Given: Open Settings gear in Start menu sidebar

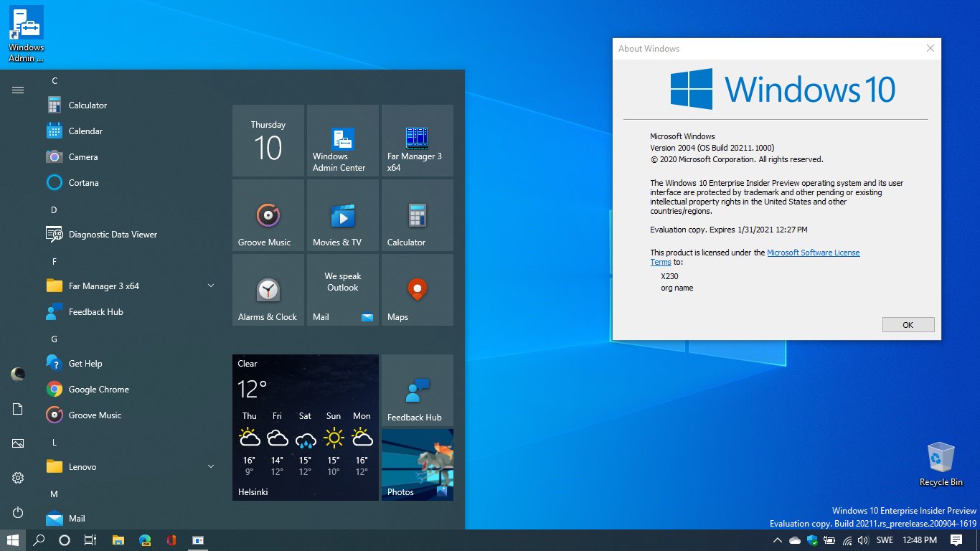Looking at the screenshot, I should (18, 477).
